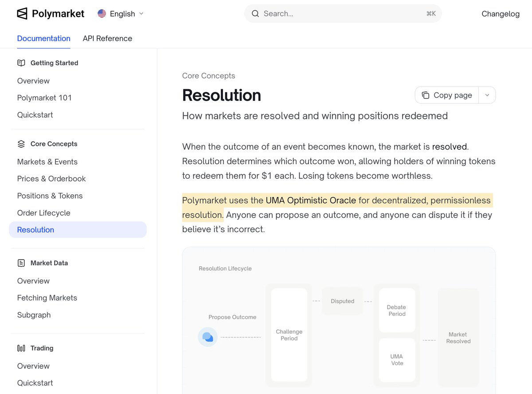Screen dimensions: 532x394
Task: Open Overview under Trading
Action: point(33,366)
